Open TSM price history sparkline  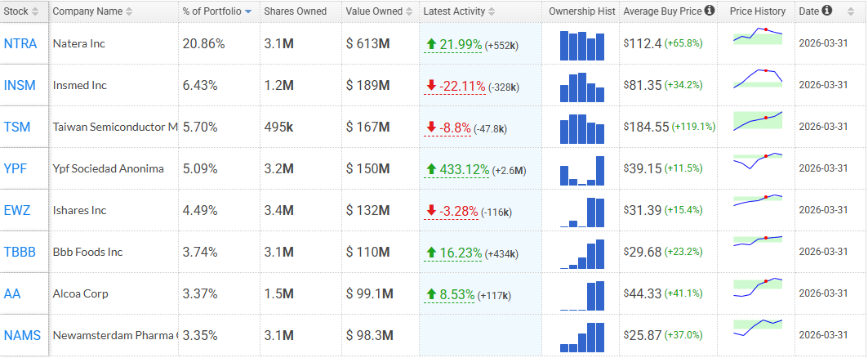tap(758, 120)
